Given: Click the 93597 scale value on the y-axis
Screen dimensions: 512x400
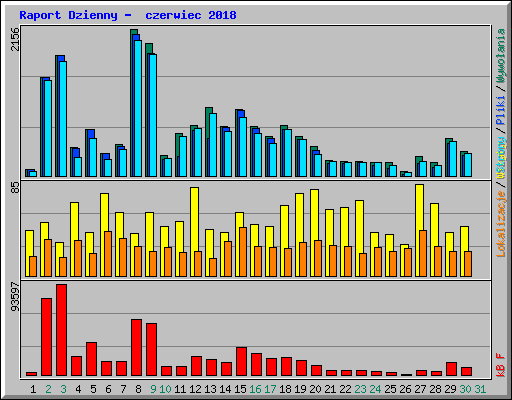Looking at the screenshot, I should tap(15, 297).
